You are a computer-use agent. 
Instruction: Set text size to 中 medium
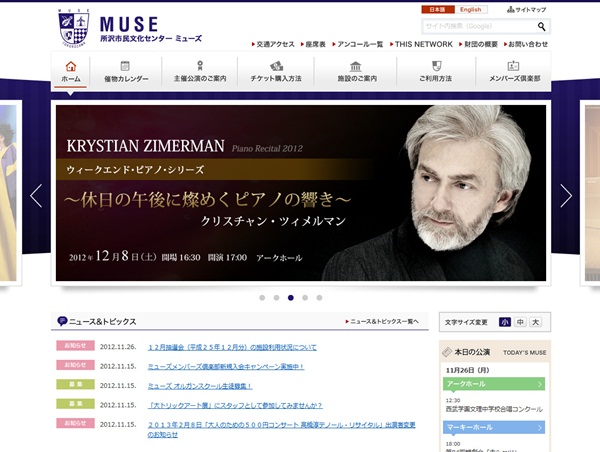pos(520,322)
